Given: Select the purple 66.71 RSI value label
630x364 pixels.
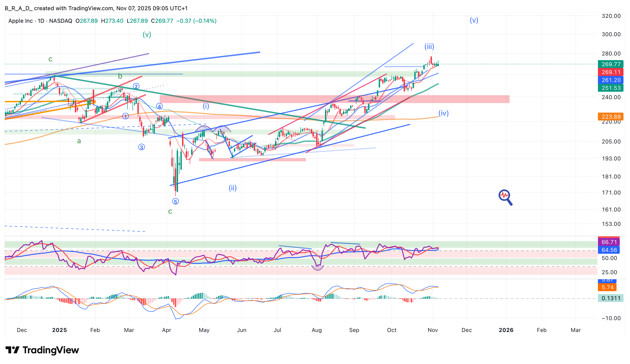Looking at the screenshot, I should click(x=609, y=242).
